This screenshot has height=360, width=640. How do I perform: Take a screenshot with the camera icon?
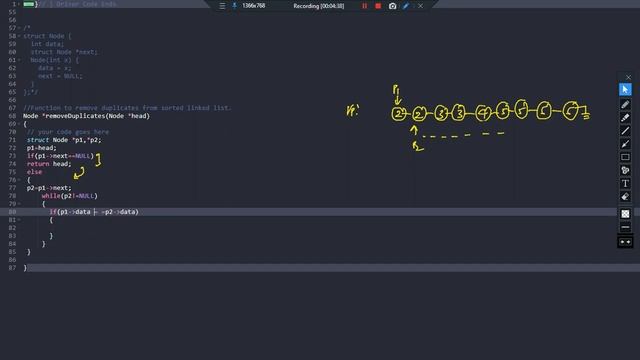(x=392, y=6)
